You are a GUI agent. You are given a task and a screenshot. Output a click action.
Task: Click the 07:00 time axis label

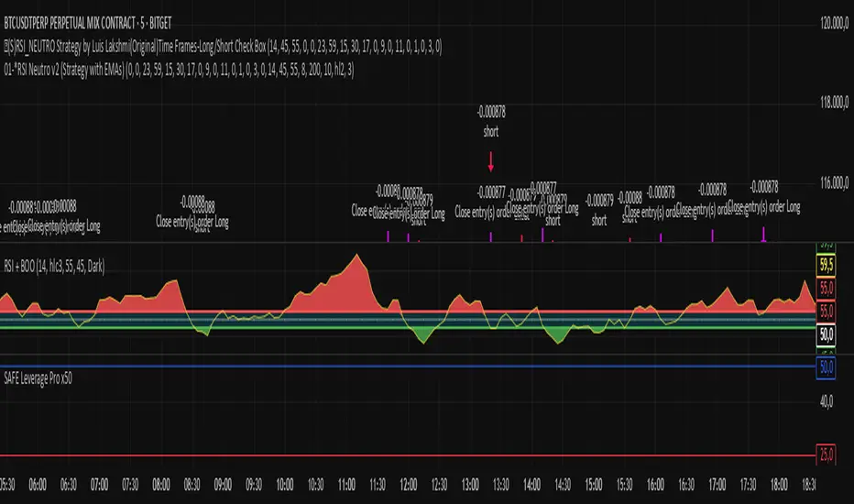click(x=99, y=484)
